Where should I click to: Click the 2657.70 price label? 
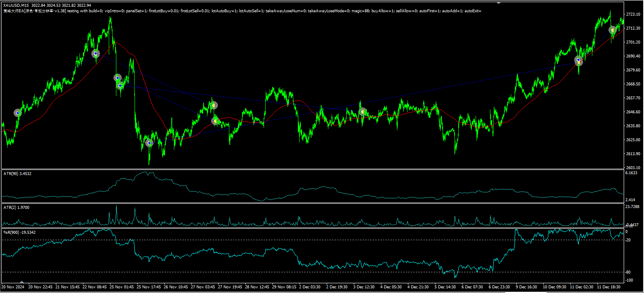[x=633, y=98]
